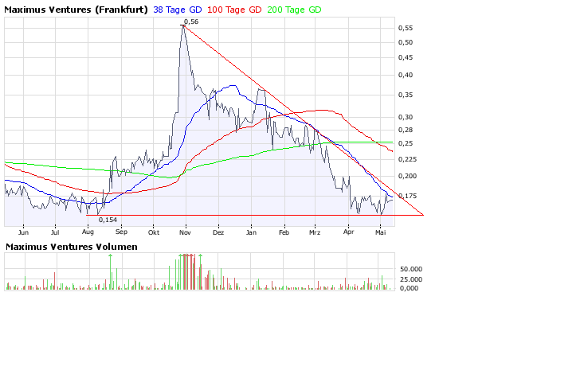Click the 0,154 low price label
588x378 pixels.
(108, 220)
